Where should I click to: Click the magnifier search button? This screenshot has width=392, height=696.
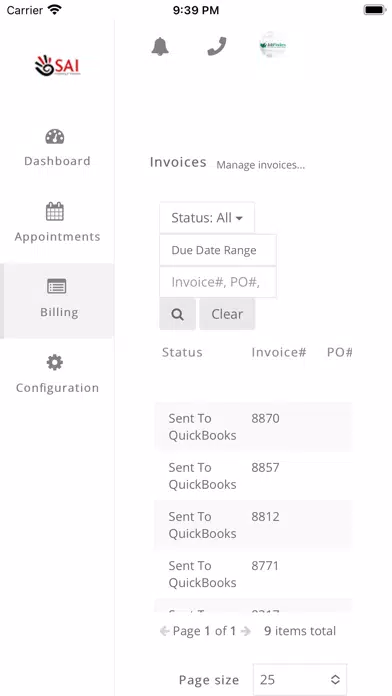(x=178, y=314)
